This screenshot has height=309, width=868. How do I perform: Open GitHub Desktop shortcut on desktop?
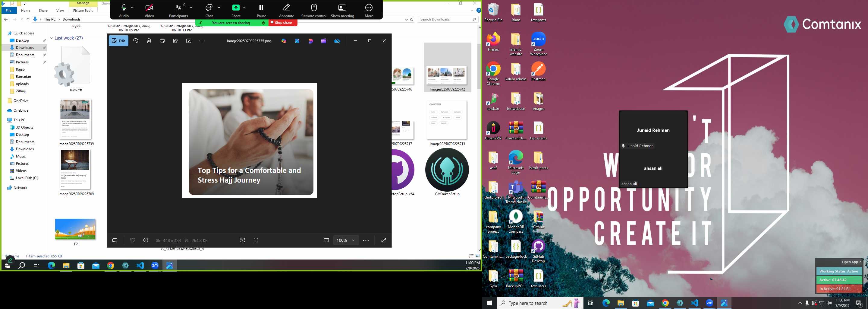point(538,251)
